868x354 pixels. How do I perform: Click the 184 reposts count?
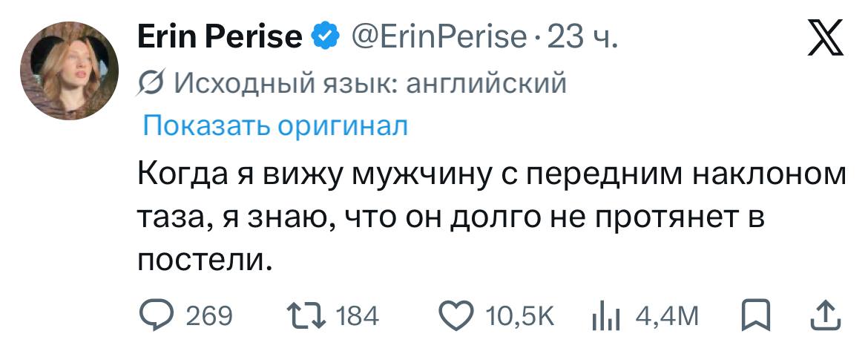358,317
